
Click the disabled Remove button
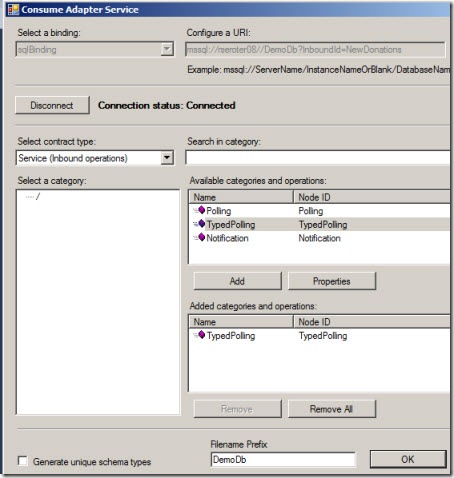click(x=237, y=409)
